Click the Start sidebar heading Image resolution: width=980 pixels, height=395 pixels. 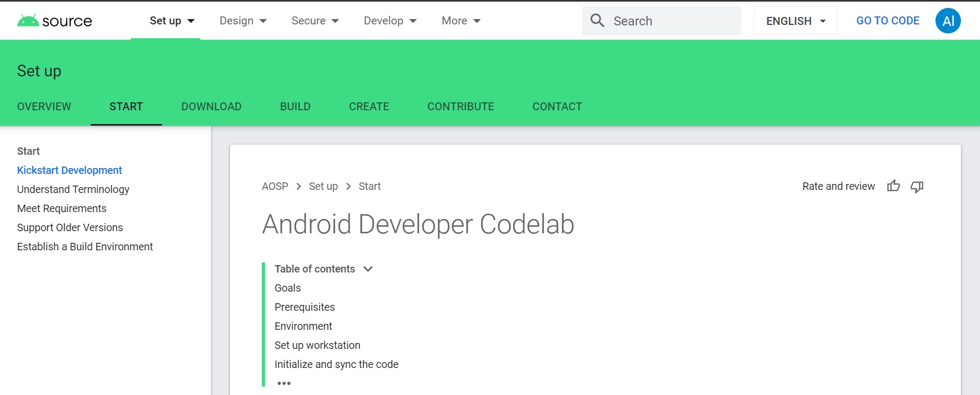[28, 151]
